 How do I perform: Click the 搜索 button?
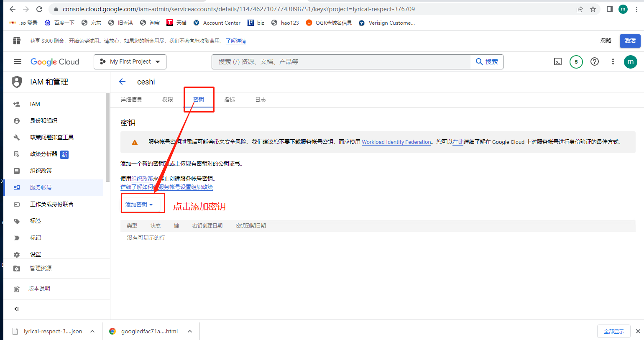pos(487,61)
